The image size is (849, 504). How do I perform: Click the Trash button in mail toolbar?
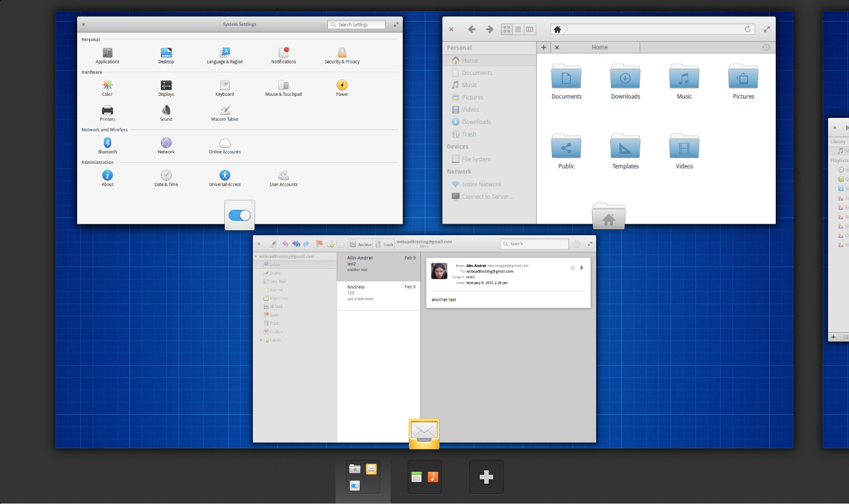(384, 244)
